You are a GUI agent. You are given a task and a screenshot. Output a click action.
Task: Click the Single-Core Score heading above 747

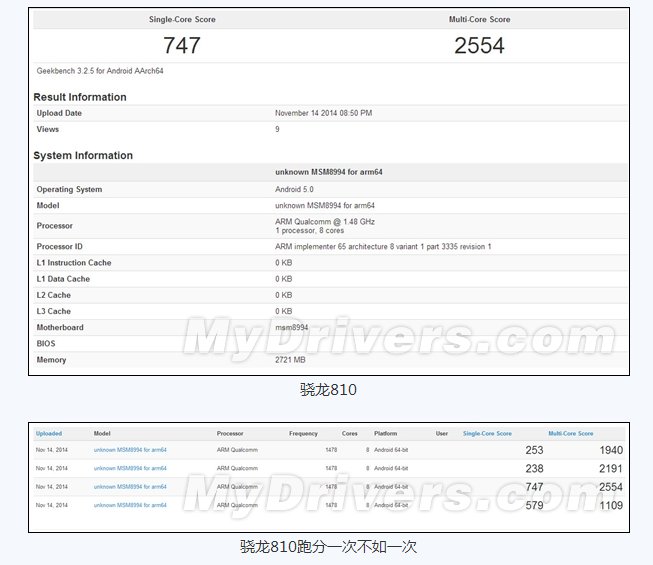pyautogui.click(x=182, y=19)
